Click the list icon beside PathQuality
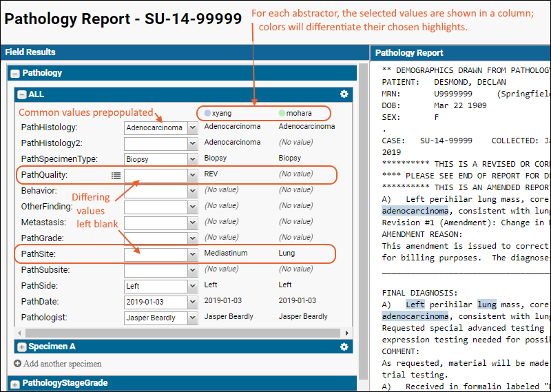Viewport: 551px width, 392px height. [116, 176]
